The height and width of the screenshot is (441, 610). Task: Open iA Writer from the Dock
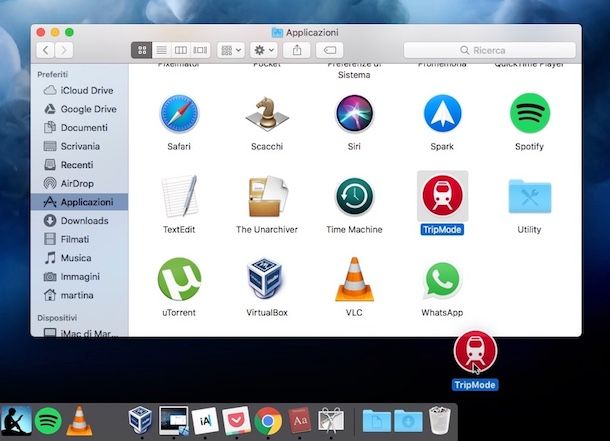pyautogui.click(x=205, y=421)
